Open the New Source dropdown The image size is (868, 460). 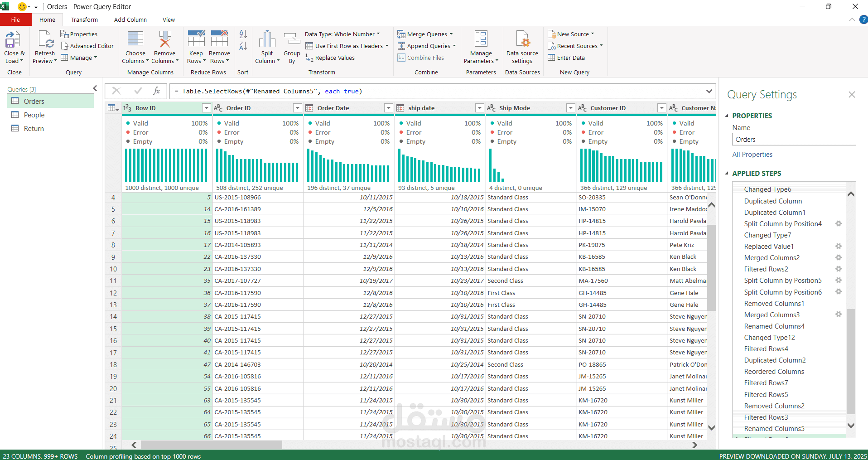point(571,34)
